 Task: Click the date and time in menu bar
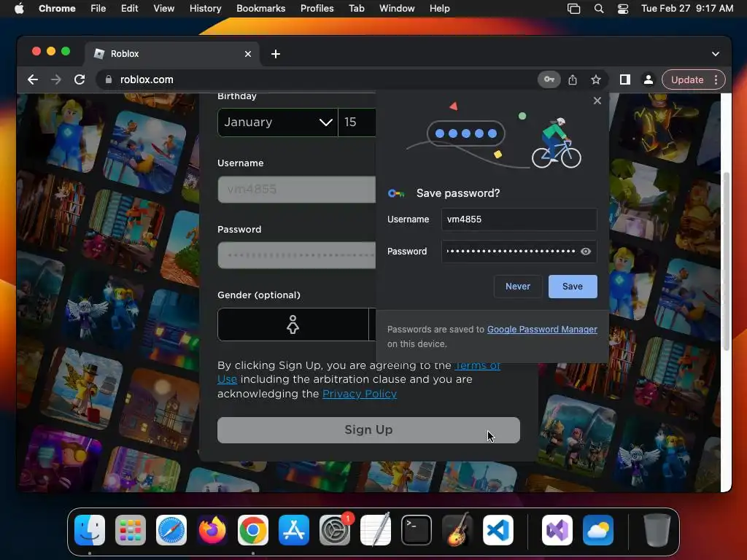pos(687,9)
